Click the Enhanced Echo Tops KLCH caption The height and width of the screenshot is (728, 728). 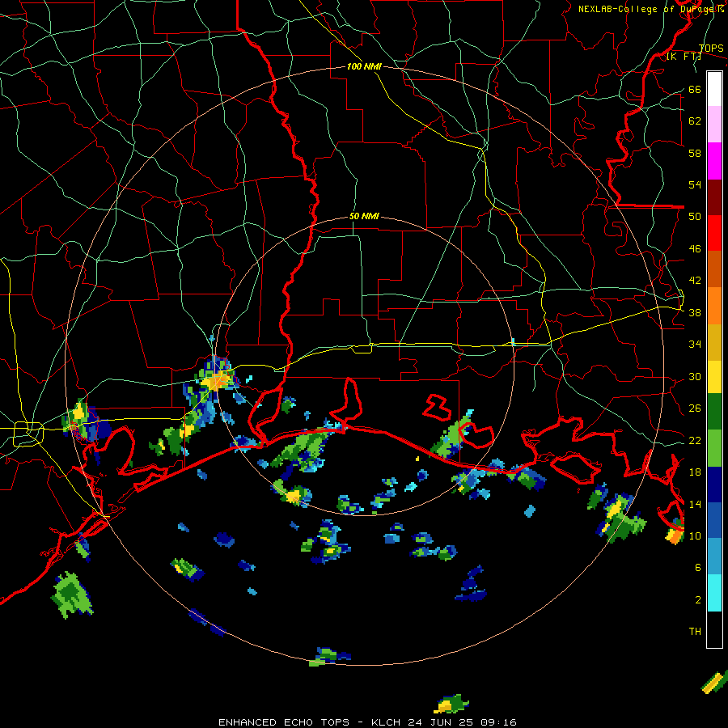pyautogui.click(x=367, y=722)
